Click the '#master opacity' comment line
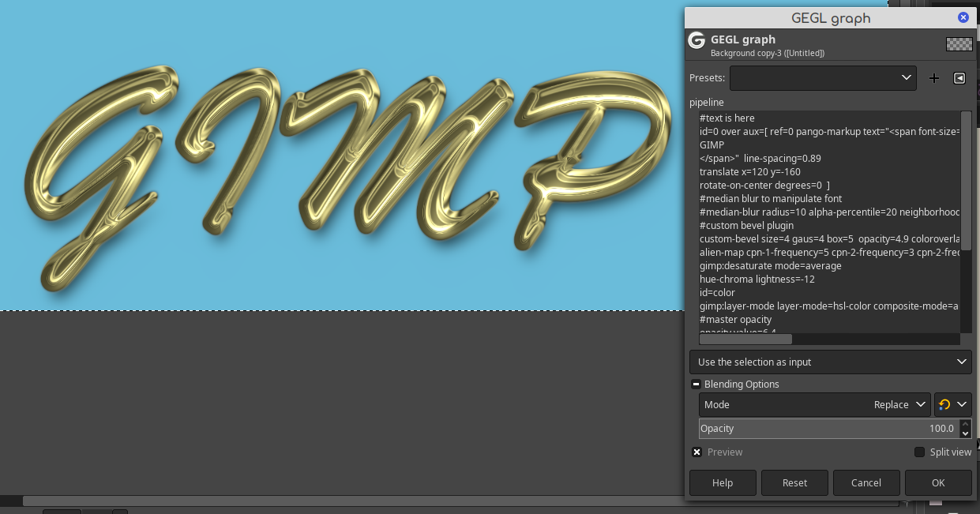 (x=735, y=320)
